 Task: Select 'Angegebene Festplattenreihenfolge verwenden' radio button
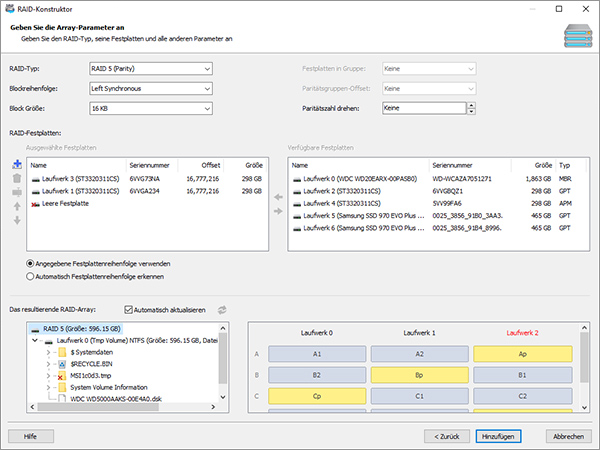click(x=30, y=264)
